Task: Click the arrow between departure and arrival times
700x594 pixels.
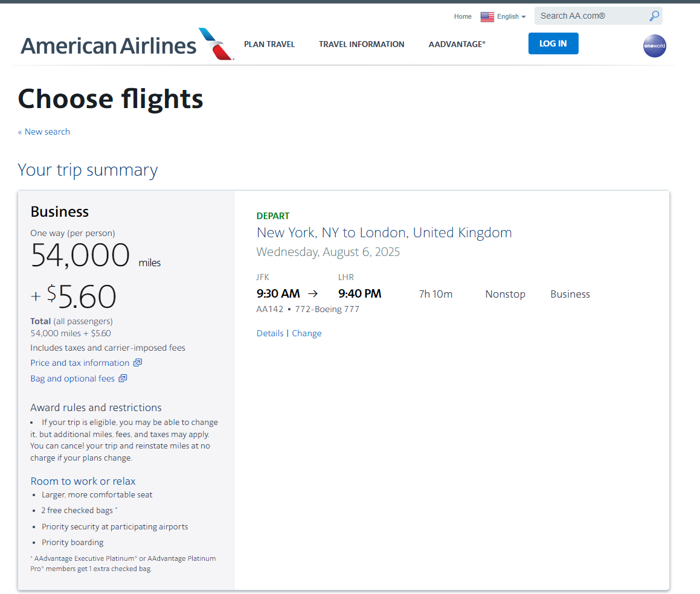Action: (313, 293)
